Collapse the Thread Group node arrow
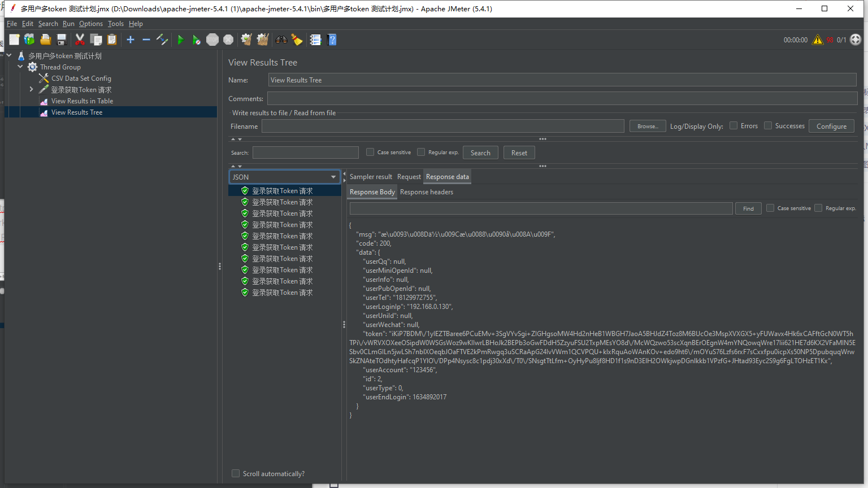This screenshot has height=488, width=868. [x=20, y=67]
